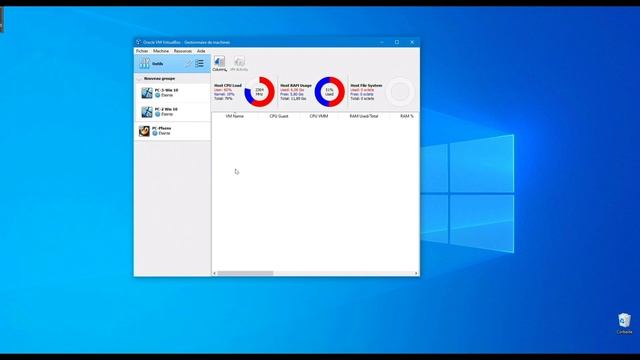
Task: Click the Host File System label
Action: pyautogui.click(x=366, y=85)
